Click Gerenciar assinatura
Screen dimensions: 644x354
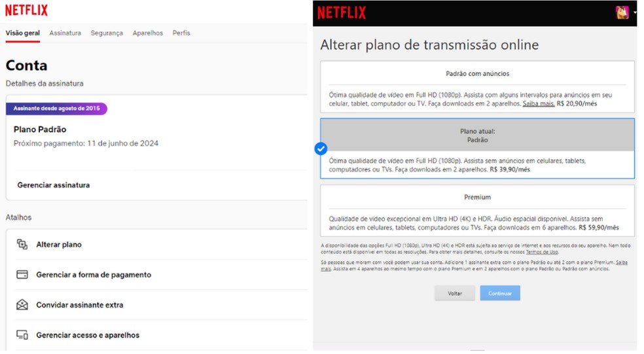click(x=54, y=185)
